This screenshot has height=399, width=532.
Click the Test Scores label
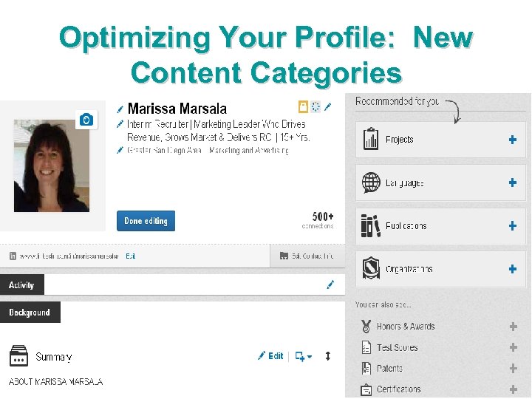tap(398, 347)
